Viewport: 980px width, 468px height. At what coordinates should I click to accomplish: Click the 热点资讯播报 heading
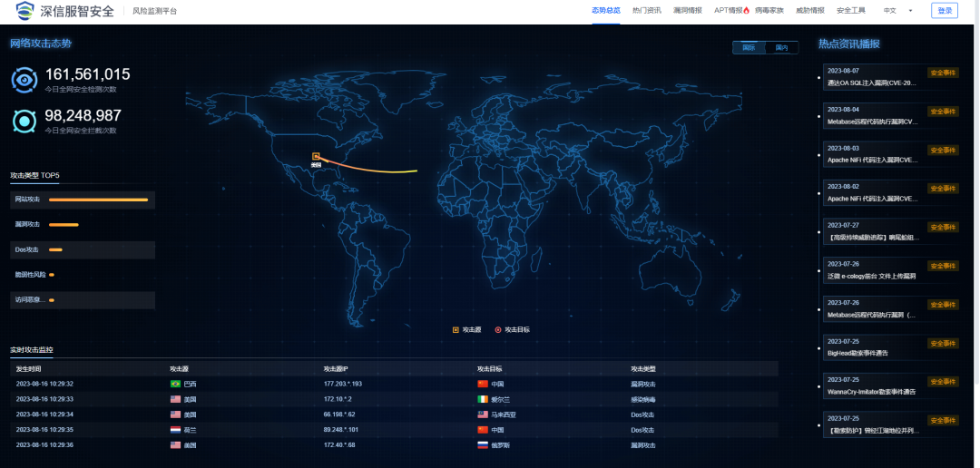(849, 44)
